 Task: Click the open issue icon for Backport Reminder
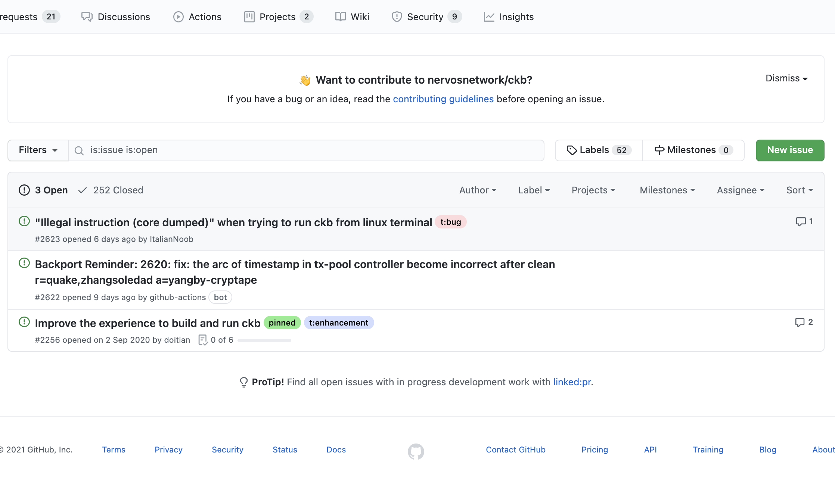click(x=24, y=263)
